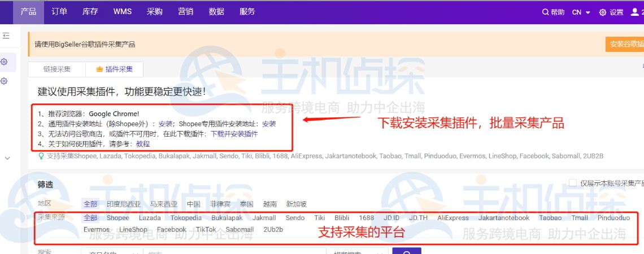644x254 pixels.
Task: Open the WMS top menu
Action: pyautogui.click(x=123, y=12)
